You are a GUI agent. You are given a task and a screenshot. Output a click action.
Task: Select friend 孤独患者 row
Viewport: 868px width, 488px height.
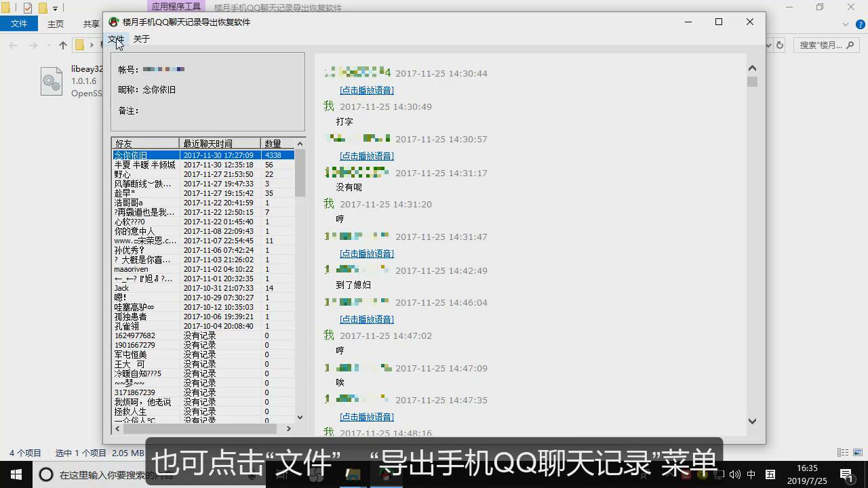pos(203,317)
